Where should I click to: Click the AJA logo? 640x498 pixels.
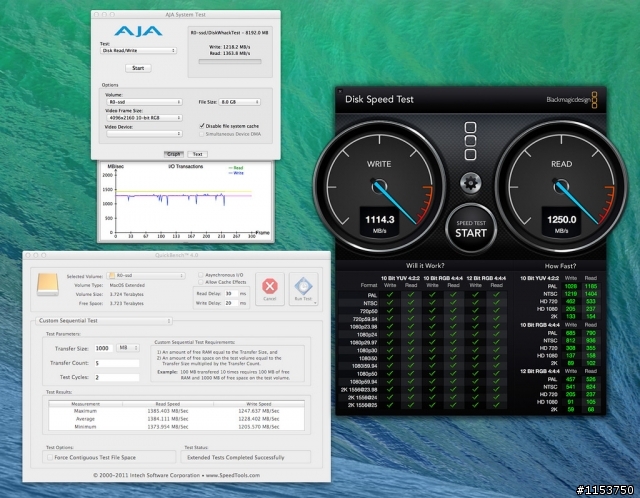[x=138, y=31]
